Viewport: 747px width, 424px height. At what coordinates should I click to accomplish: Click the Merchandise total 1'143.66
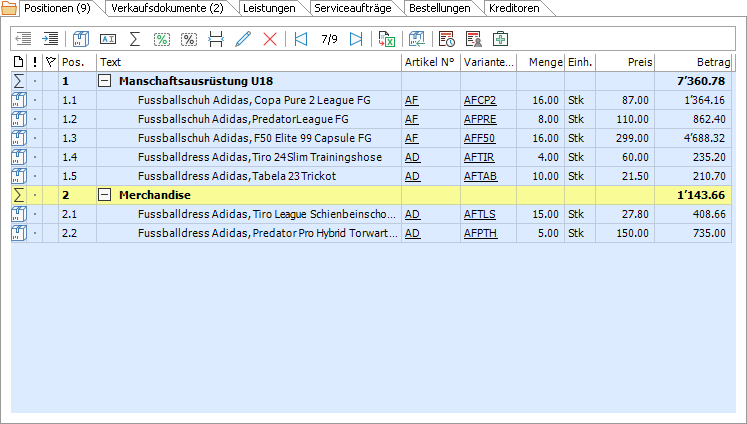tap(701, 195)
